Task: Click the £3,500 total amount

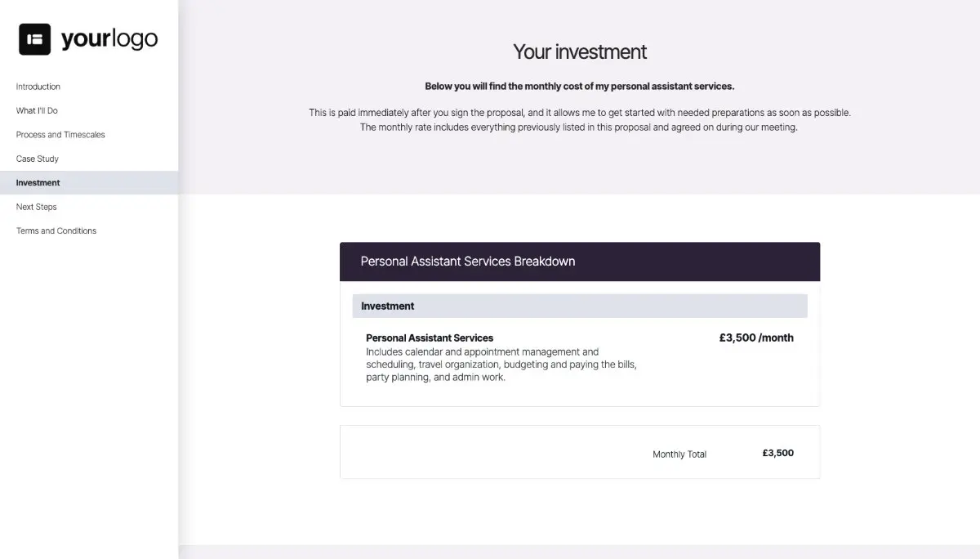Action: [x=777, y=452]
